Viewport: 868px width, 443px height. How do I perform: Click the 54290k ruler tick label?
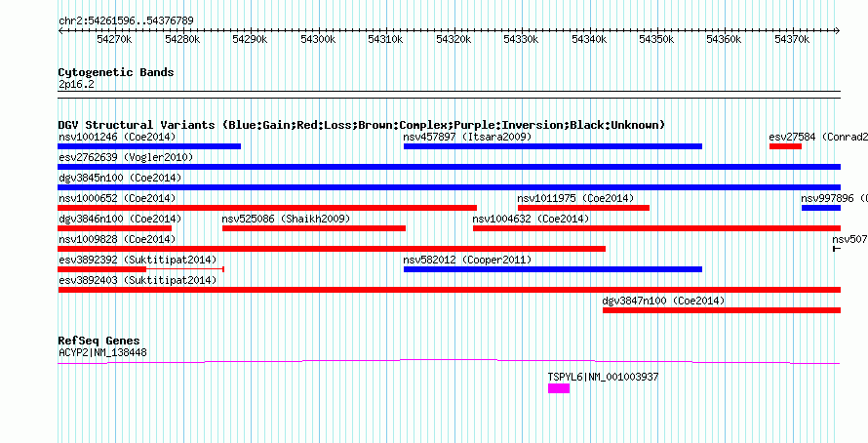[x=250, y=39]
